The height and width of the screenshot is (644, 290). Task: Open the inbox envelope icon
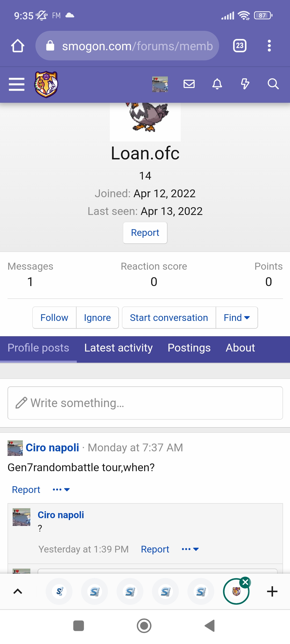tap(189, 84)
